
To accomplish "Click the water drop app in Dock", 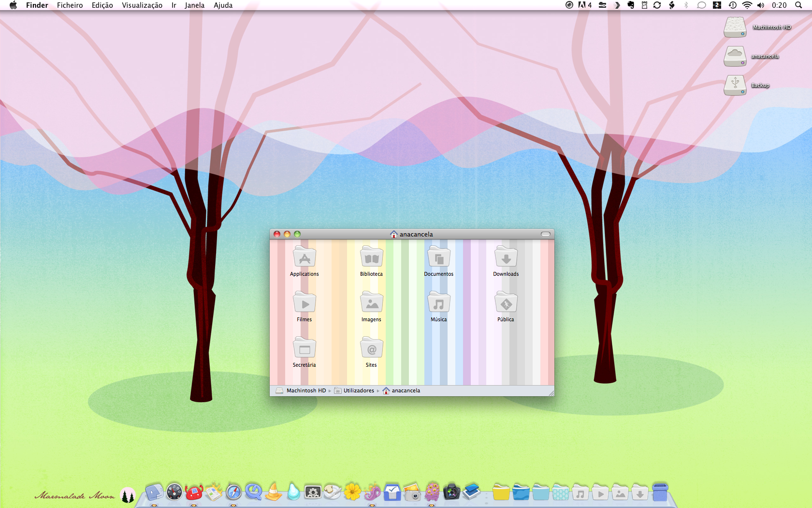I will click(x=293, y=492).
